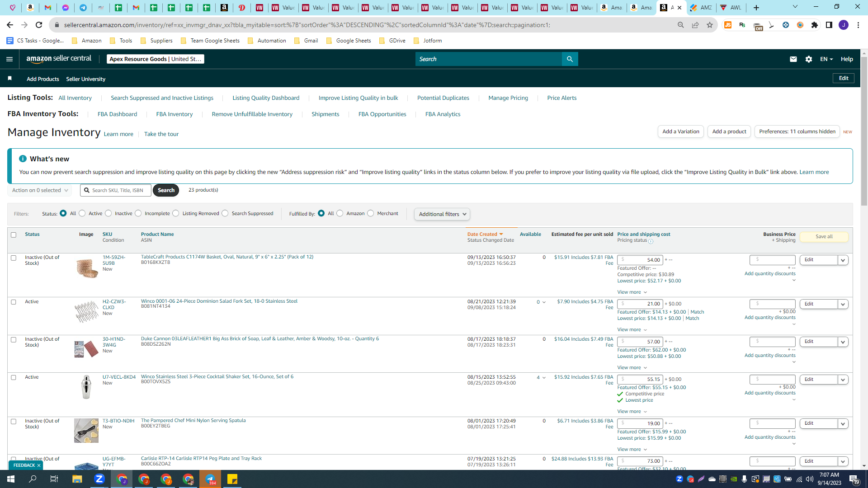
Task: Sort by the Date Created column
Action: (x=485, y=234)
